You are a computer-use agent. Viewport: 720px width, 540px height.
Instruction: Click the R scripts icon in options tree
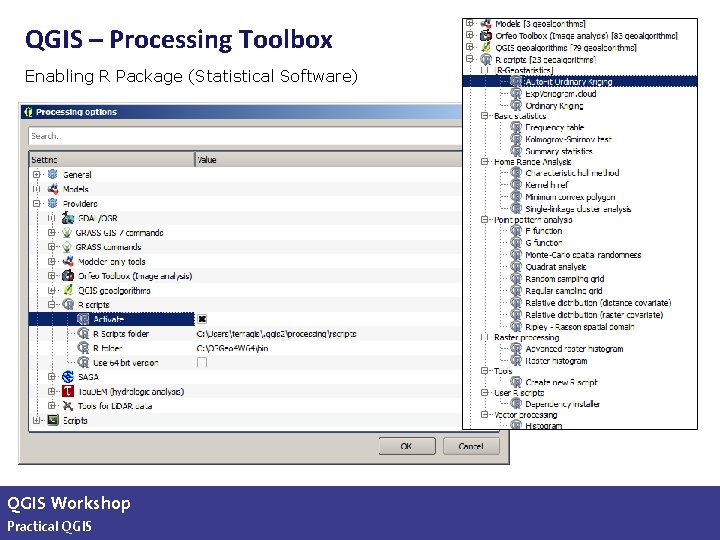(68, 304)
